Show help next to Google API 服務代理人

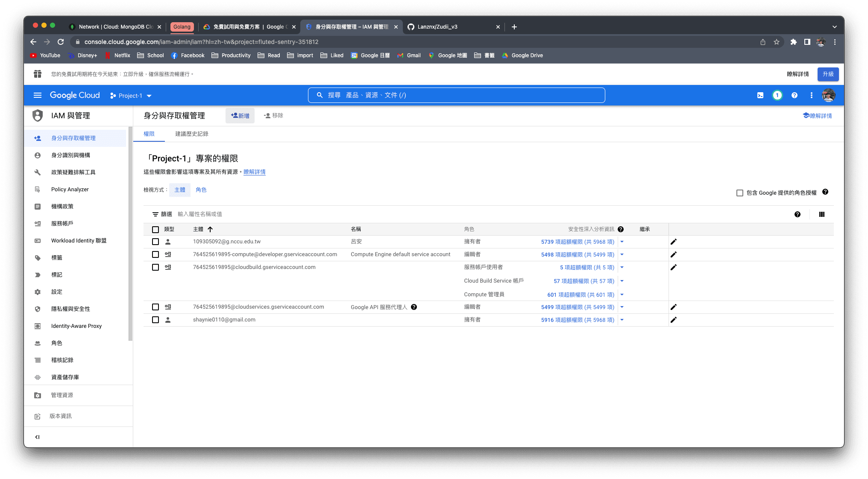click(x=414, y=307)
